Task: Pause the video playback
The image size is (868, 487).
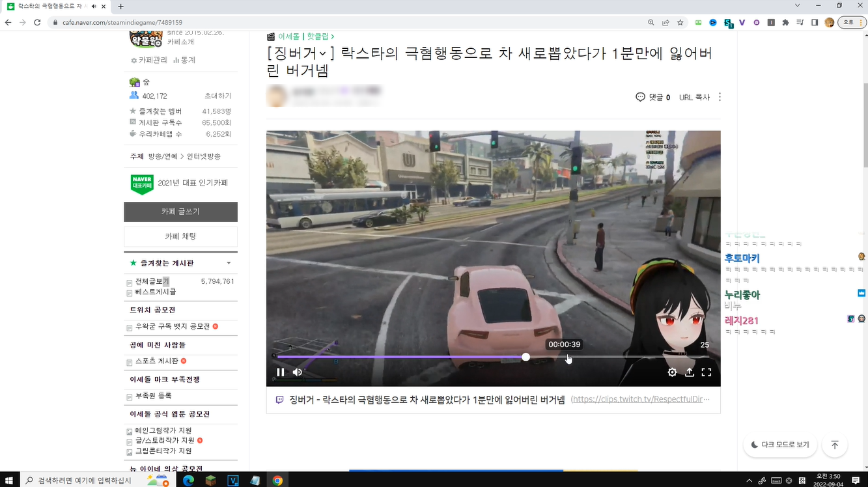Action: click(x=280, y=372)
